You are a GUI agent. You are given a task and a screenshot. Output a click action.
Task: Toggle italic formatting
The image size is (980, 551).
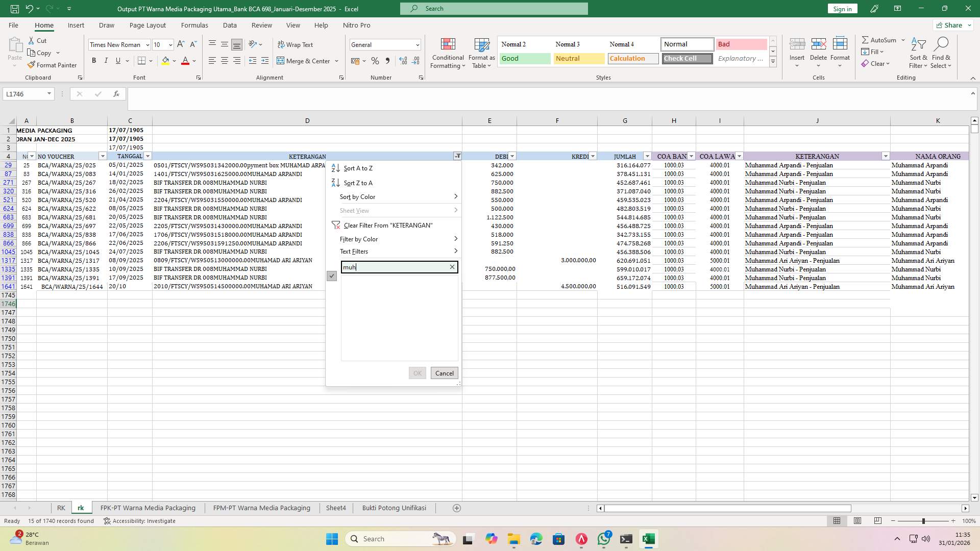click(x=106, y=60)
